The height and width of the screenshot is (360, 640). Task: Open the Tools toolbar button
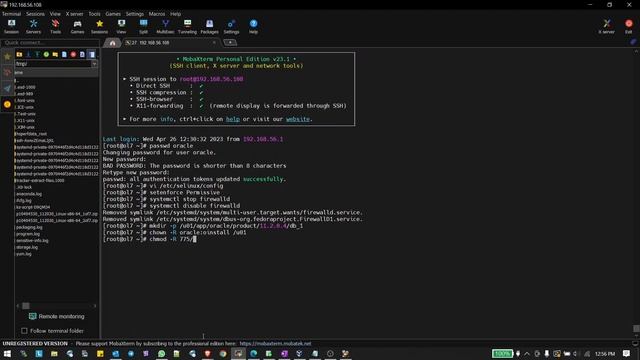[x=56, y=27]
